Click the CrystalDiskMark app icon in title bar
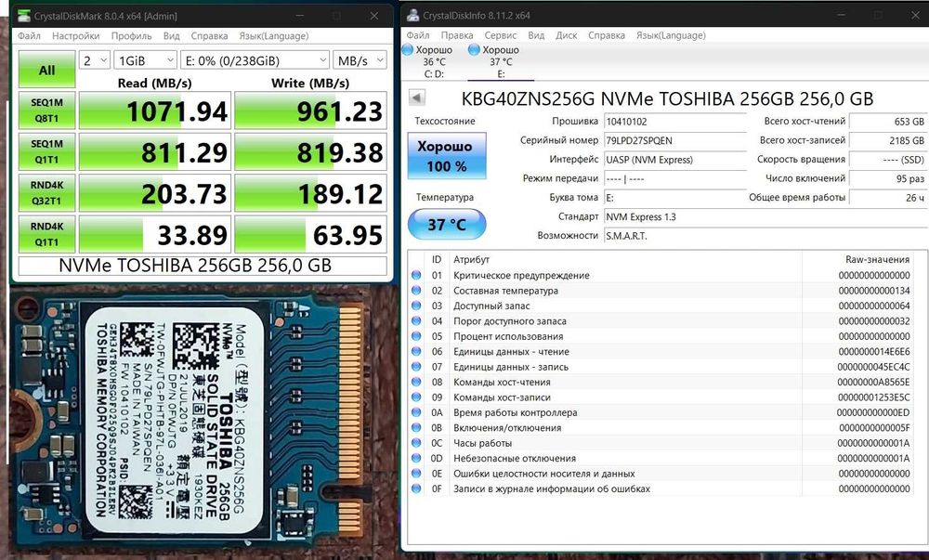929x560 pixels. pos(24,16)
